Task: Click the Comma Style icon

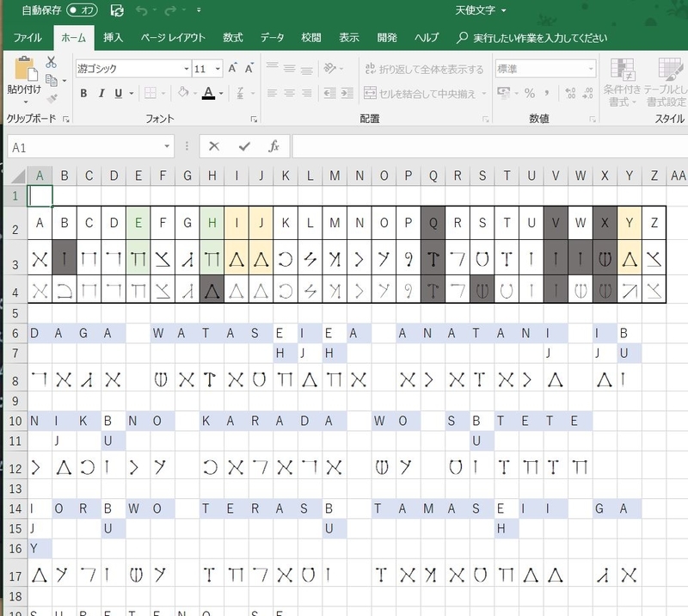Action: 546,93
